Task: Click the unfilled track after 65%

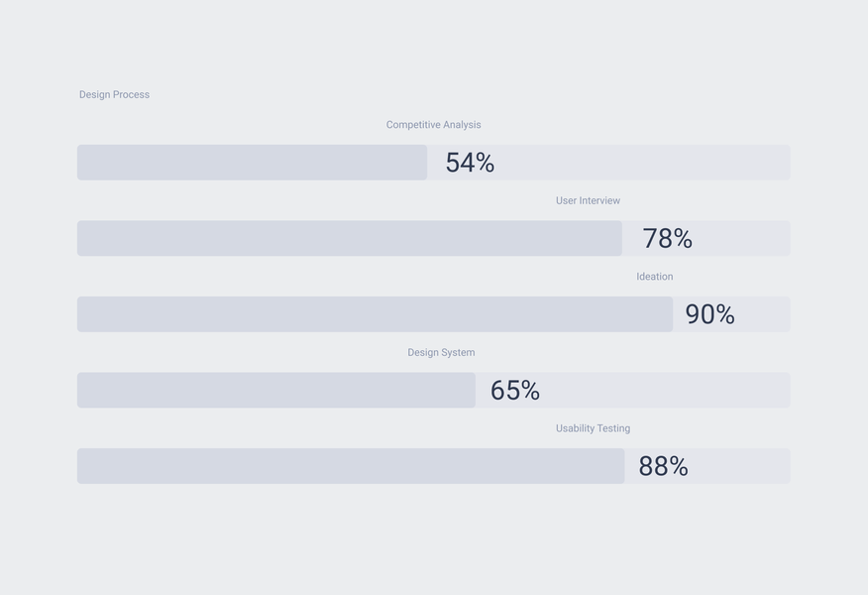Action: coord(664,391)
